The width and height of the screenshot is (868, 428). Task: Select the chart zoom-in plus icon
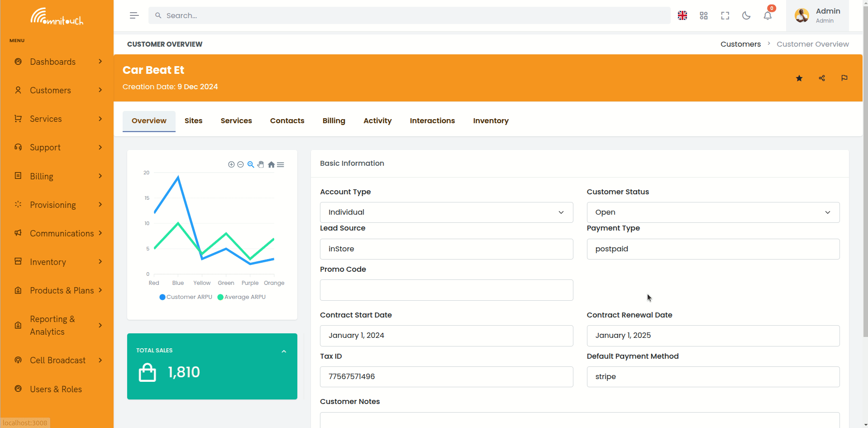pyautogui.click(x=231, y=164)
